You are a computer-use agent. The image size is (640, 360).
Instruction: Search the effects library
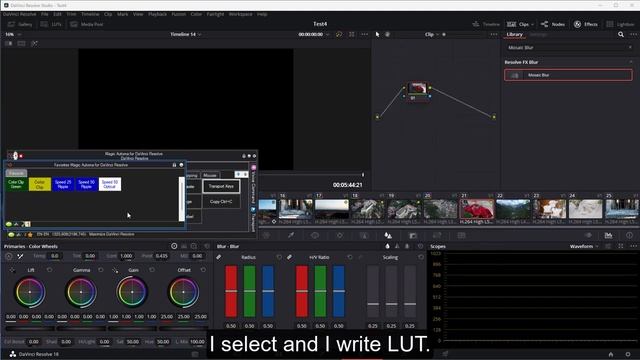coord(621,35)
